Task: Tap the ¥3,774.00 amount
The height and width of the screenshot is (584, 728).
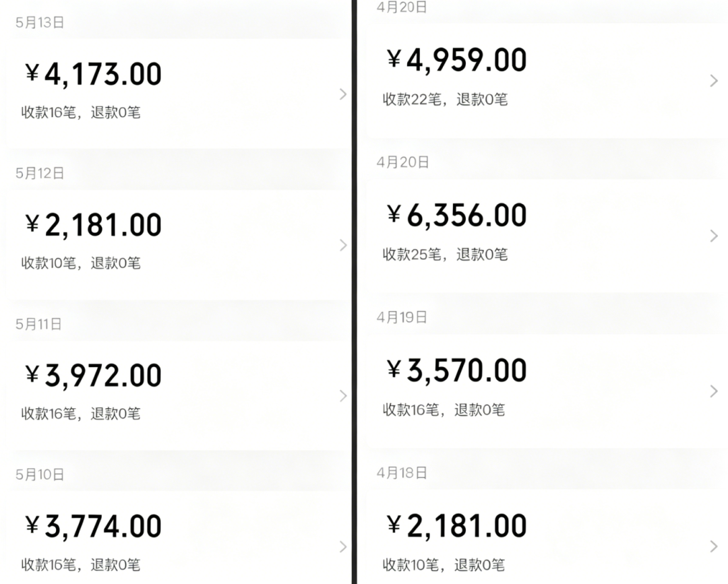Action: point(93,527)
